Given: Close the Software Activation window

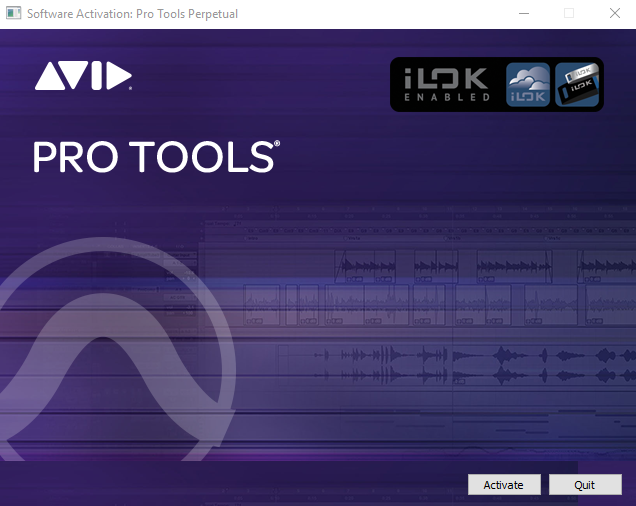Looking at the screenshot, I should click(615, 13).
